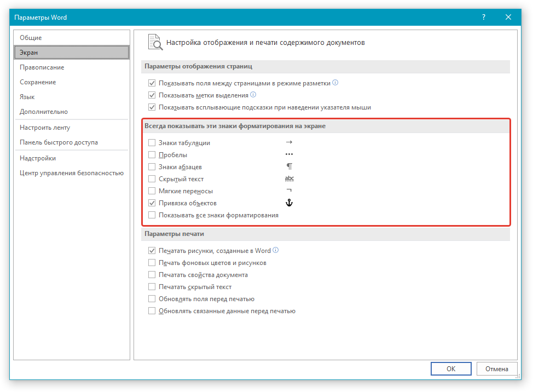This screenshot has height=392, width=533.
Task: Go to "Центр управления безопасностью"
Action: (x=71, y=173)
